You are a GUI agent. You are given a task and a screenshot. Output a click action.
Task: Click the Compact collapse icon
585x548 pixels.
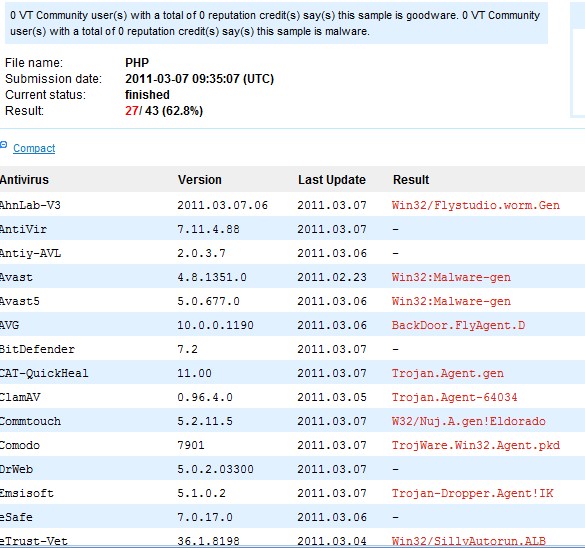pos(3,144)
